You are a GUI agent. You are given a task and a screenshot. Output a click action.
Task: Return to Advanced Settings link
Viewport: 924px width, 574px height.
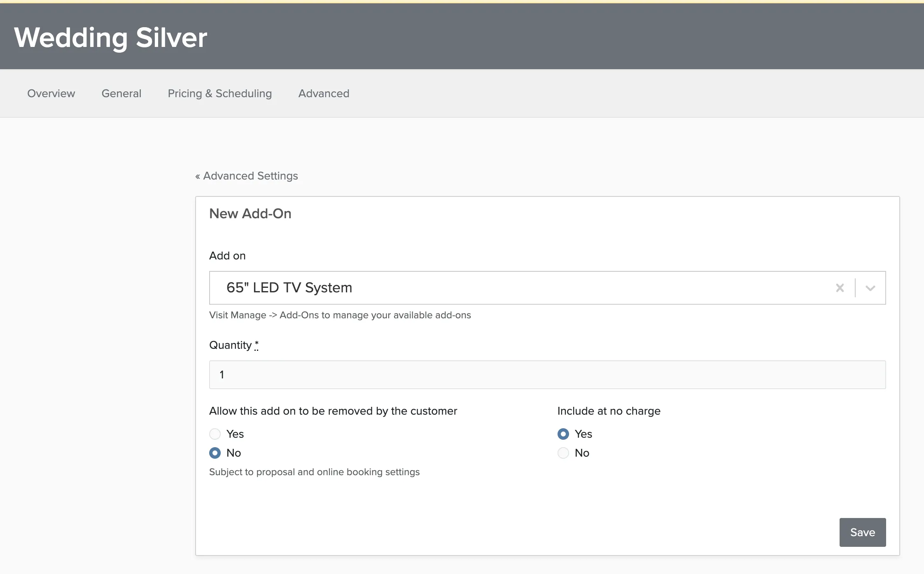tap(247, 176)
